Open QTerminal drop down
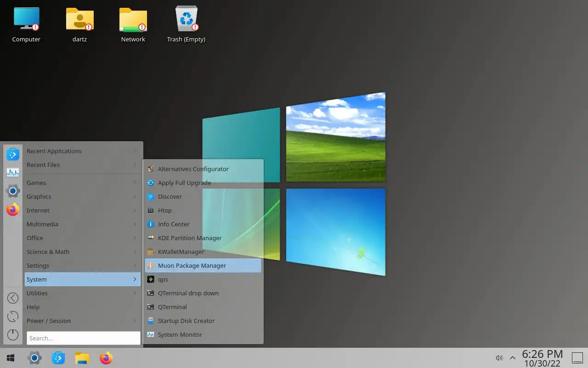 (x=203, y=293)
